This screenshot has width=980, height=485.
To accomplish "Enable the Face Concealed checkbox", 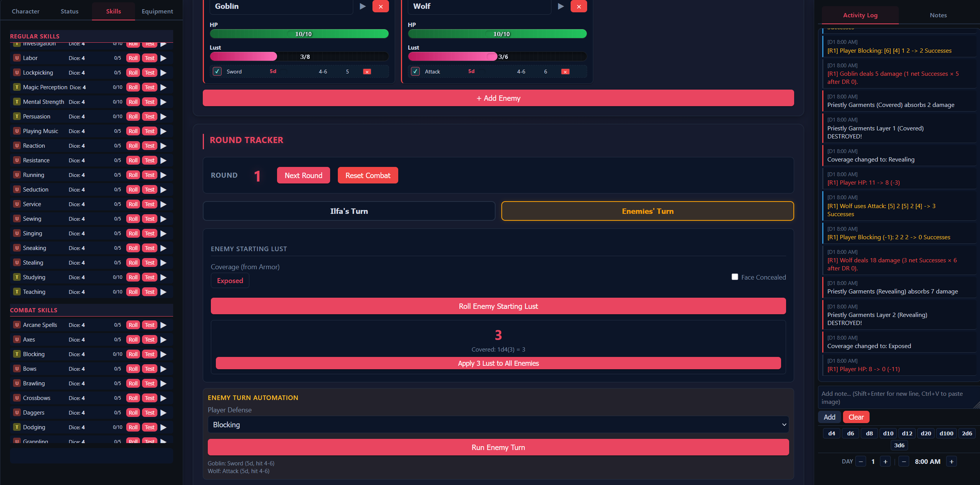I will click(x=735, y=277).
